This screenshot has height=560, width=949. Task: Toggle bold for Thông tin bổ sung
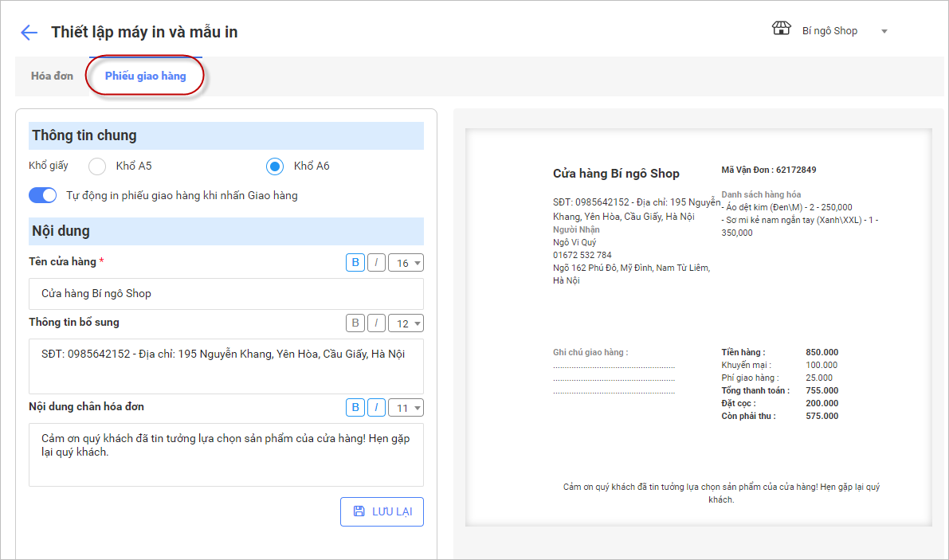pos(355,323)
